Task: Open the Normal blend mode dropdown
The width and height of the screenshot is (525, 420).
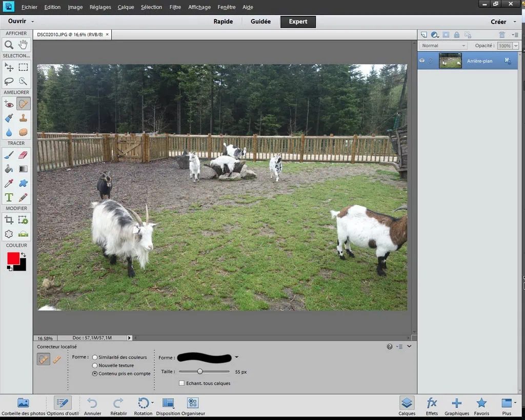Action: [x=443, y=46]
